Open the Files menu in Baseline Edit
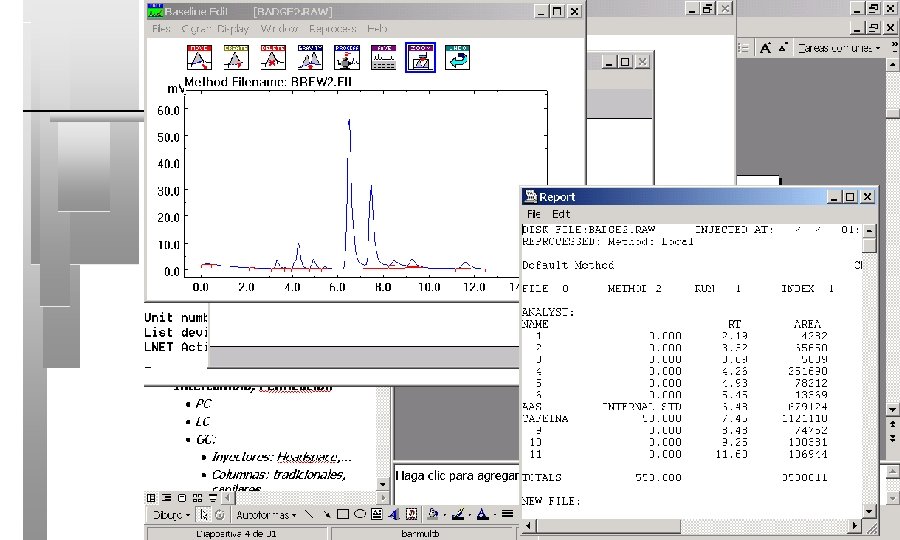This screenshot has height=540, width=900. coord(161,28)
